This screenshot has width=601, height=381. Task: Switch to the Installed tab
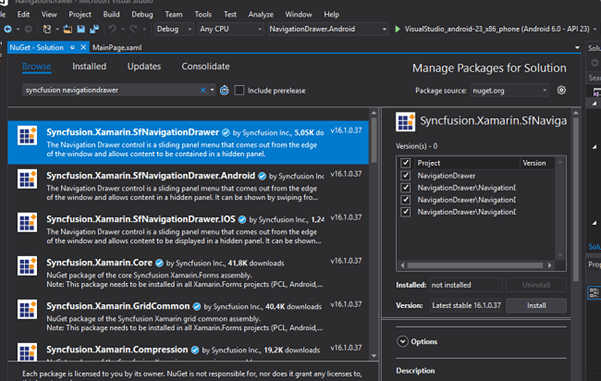89,66
